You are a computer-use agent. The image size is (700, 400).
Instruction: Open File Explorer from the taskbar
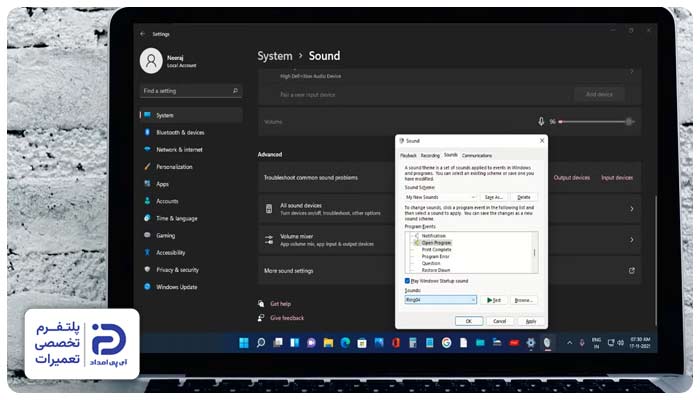328,343
